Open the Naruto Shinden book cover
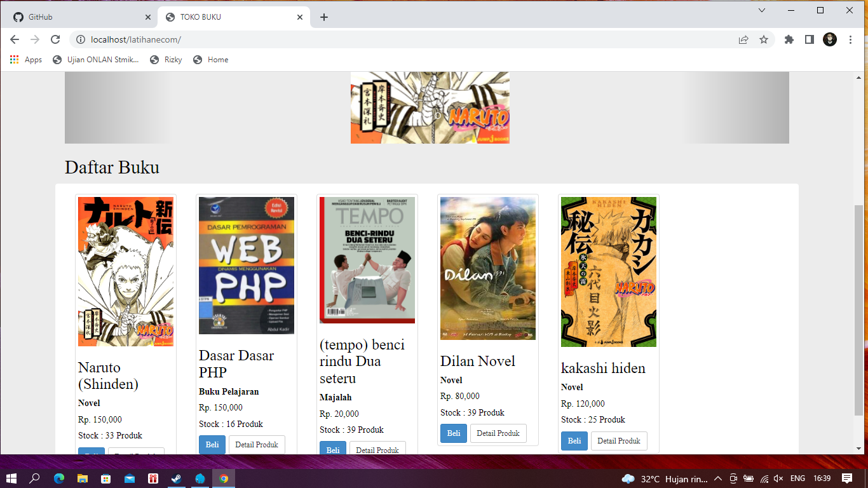Image resolution: width=868 pixels, height=488 pixels. coord(126,271)
